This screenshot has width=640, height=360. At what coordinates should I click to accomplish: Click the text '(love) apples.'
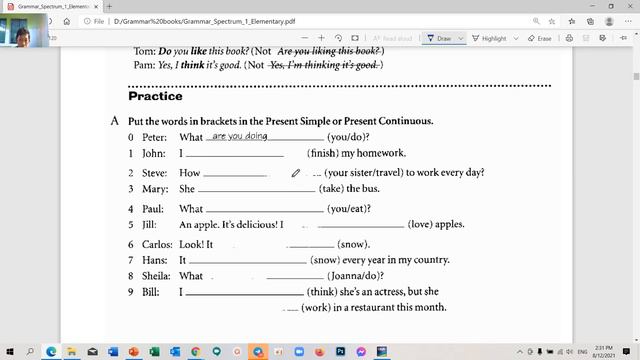[436, 224]
